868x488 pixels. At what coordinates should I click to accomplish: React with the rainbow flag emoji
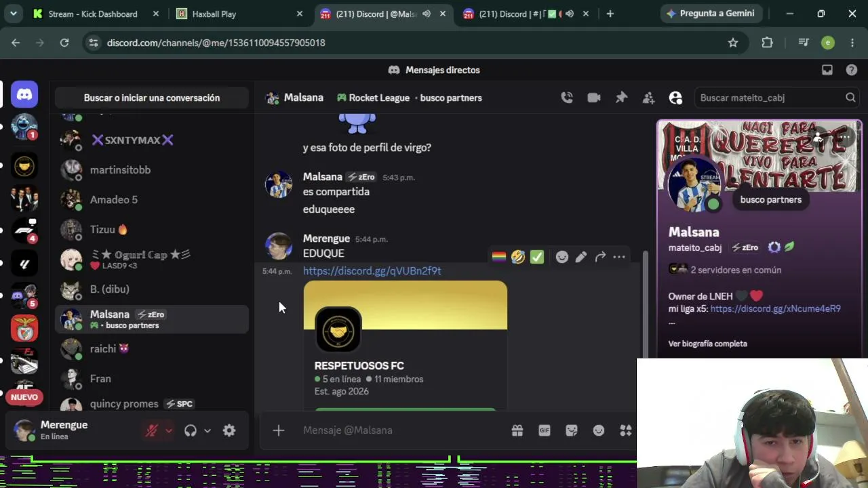pyautogui.click(x=498, y=257)
